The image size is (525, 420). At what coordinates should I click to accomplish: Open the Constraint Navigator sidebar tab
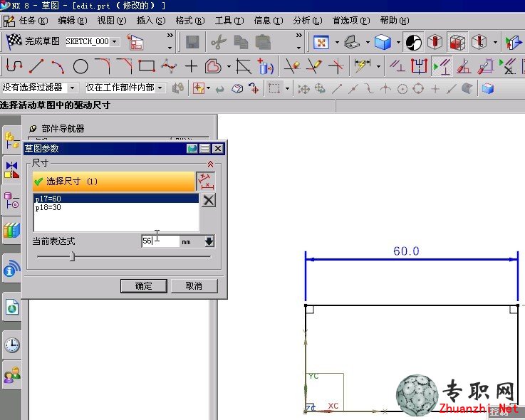click(11, 170)
